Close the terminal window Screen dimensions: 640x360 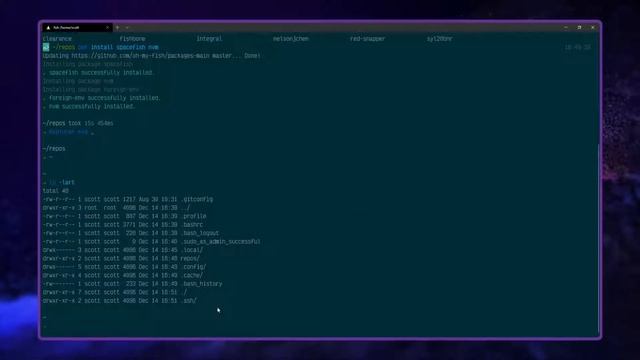coord(593,28)
